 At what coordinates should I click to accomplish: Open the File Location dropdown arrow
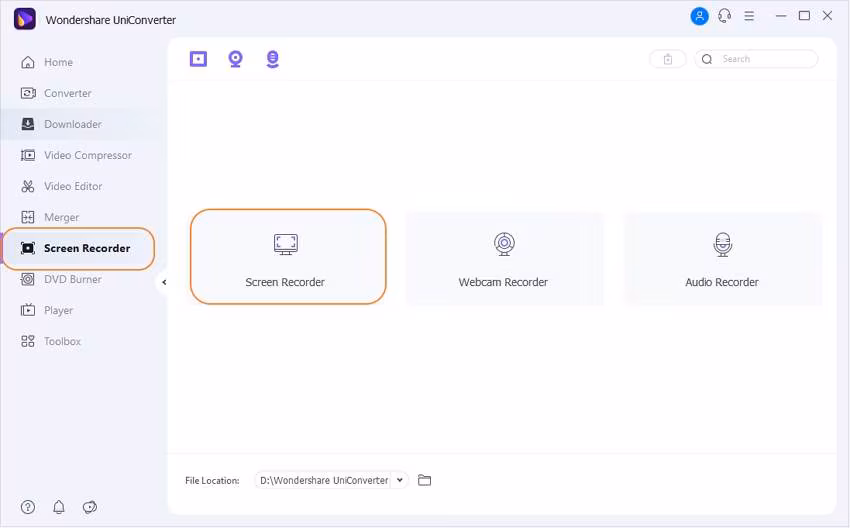point(400,480)
